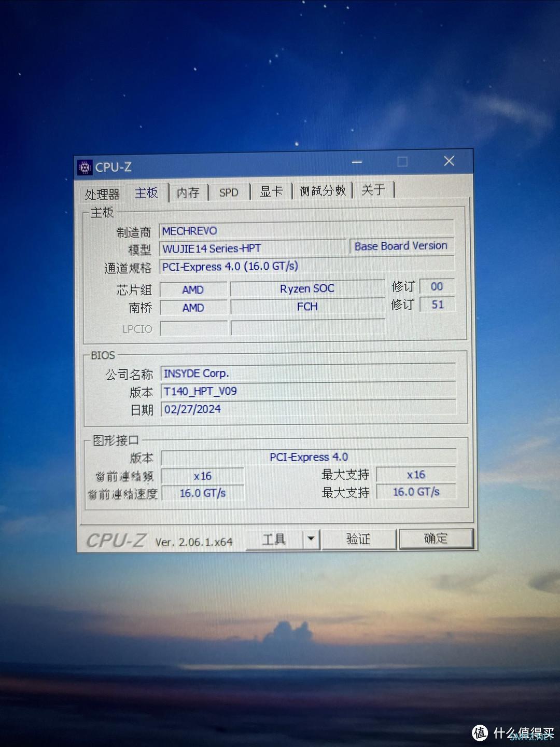Open the 关于 tab
Screen dimensions: 560x747
click(x=373, y=190)
